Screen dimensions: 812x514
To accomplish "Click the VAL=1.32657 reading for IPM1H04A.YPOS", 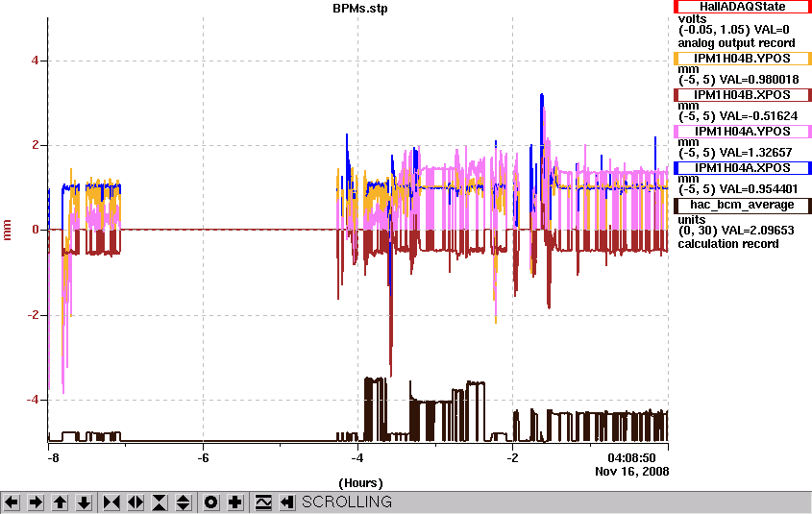I will pyautogui.click(x=755, y=153).
